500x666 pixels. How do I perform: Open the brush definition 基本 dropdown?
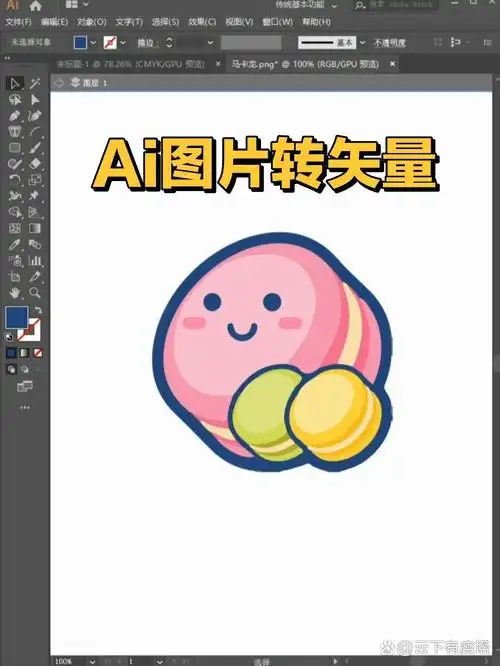coord(362,43)
